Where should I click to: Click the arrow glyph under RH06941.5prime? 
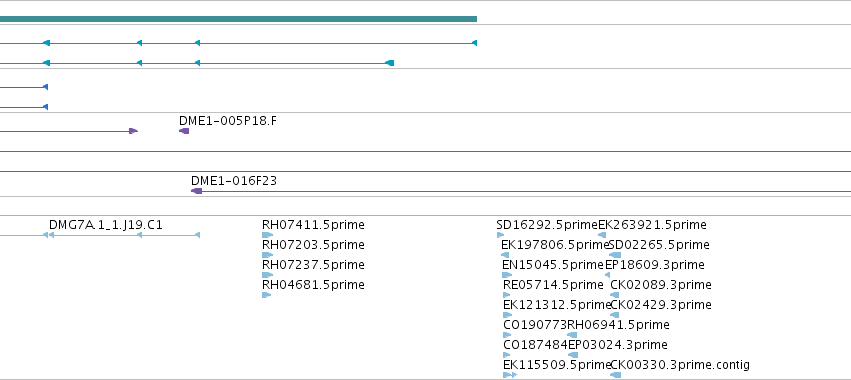572,335
